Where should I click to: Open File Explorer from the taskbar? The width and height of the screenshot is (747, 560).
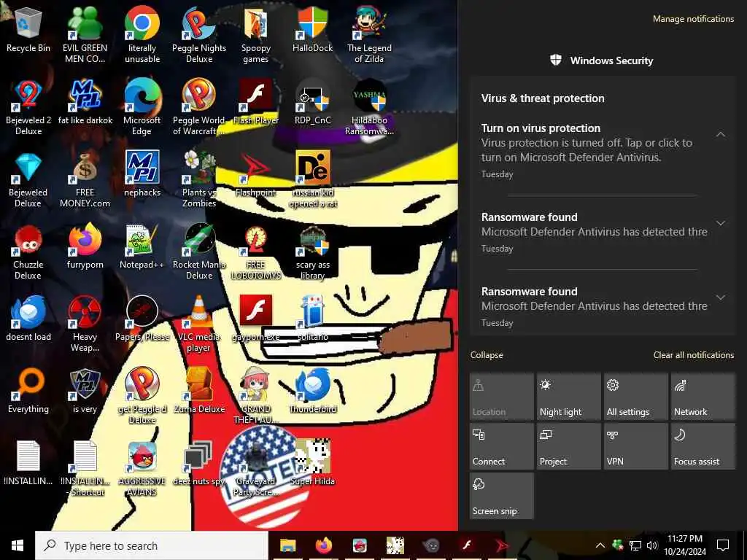[287, 545]
